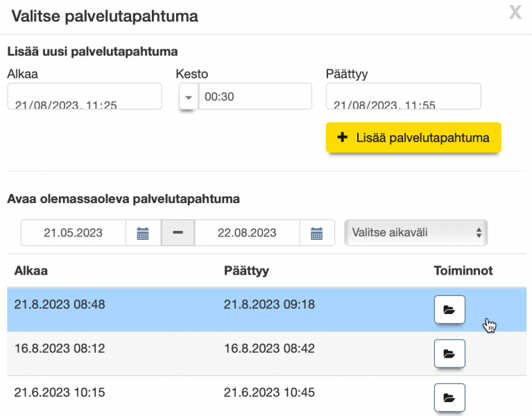
Task: Click the Päättyy end datetime field
Action: [x=403, y=96]
